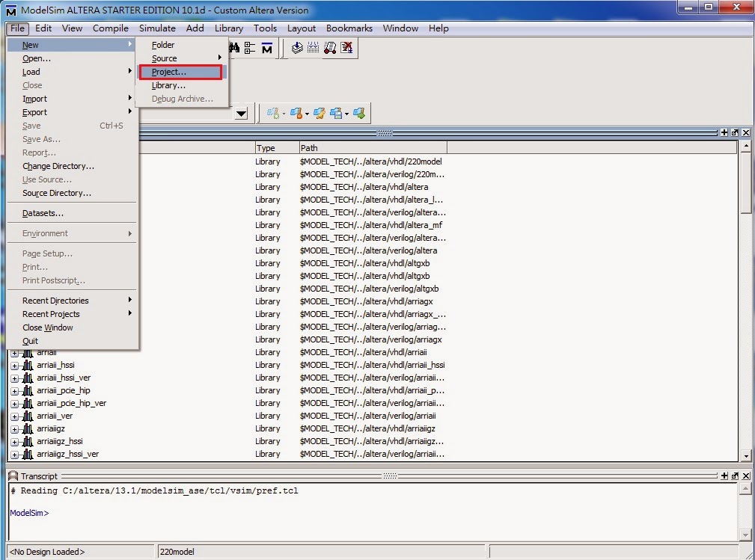Expand the arriaii_pcie_hip_ver library node
This screenshot has height=560, width=755.
[x=14, y=404]
